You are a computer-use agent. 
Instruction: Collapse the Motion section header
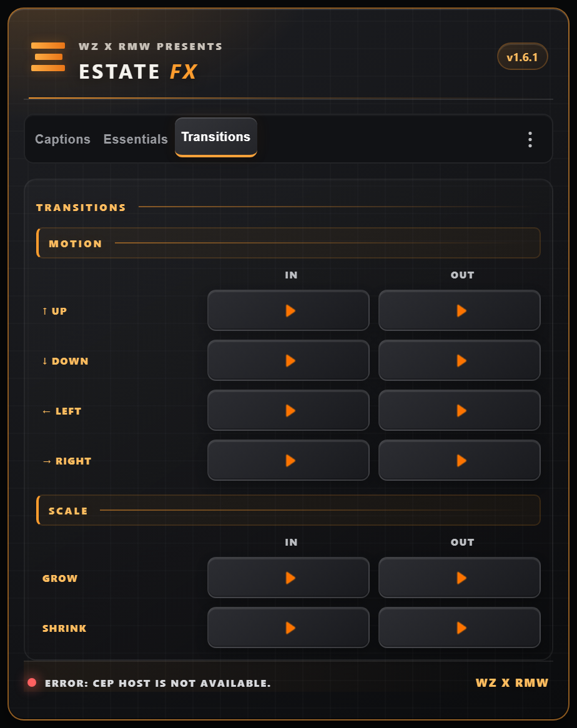pyautogui.click(x=288, y=243)
